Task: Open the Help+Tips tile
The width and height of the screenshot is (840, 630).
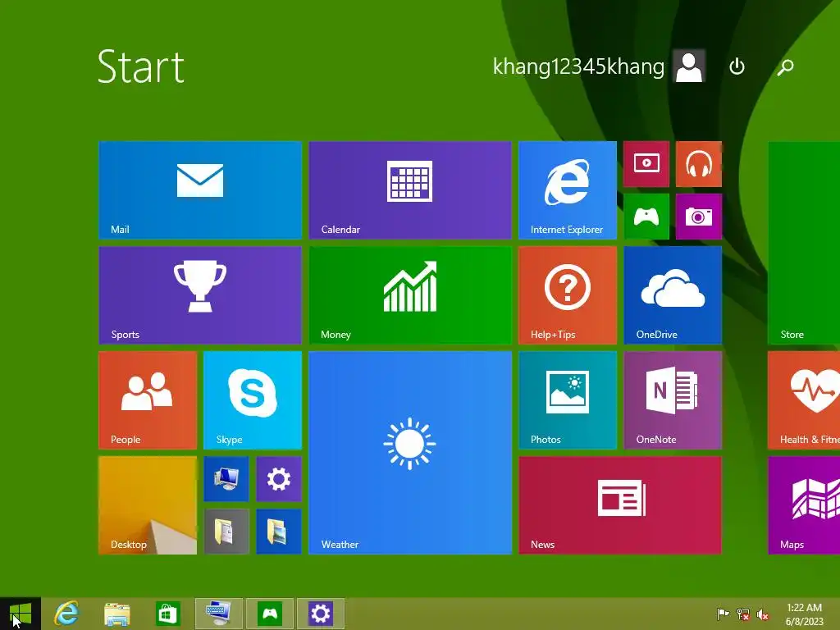Action: [568, 295]
